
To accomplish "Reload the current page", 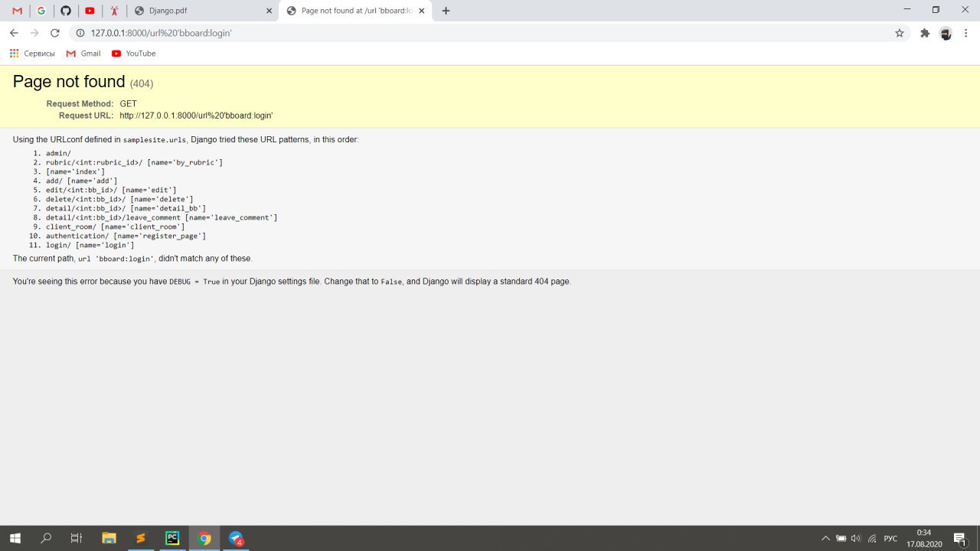I will [x=54, y=33].
